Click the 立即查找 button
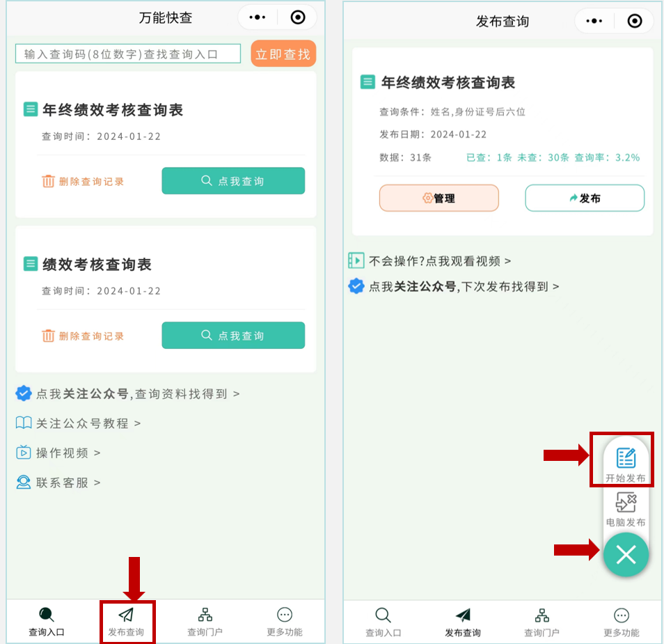 (x=283, y=54)
